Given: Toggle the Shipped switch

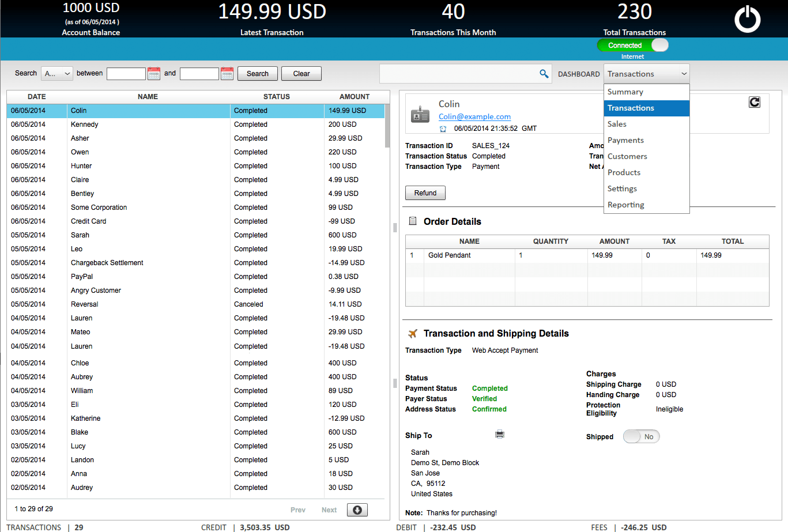Looking at the screenshot, I should point(641,437).
